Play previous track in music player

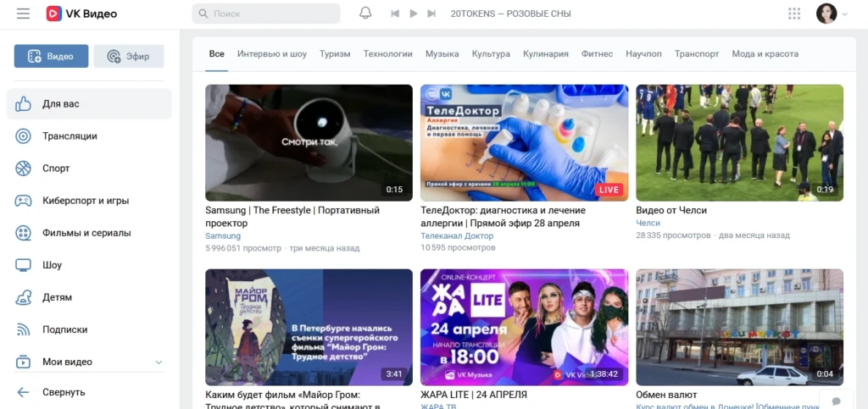(x=395, y=14)
